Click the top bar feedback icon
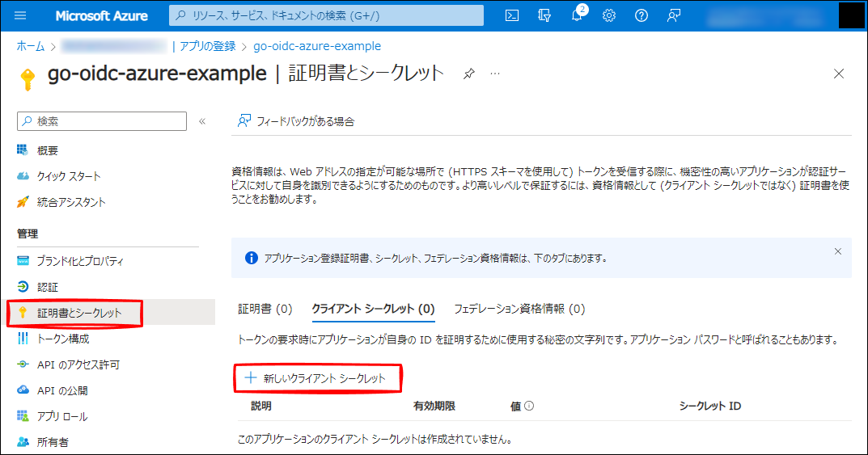The height and width of the screenshot is (455, 868). click(673, 15)
